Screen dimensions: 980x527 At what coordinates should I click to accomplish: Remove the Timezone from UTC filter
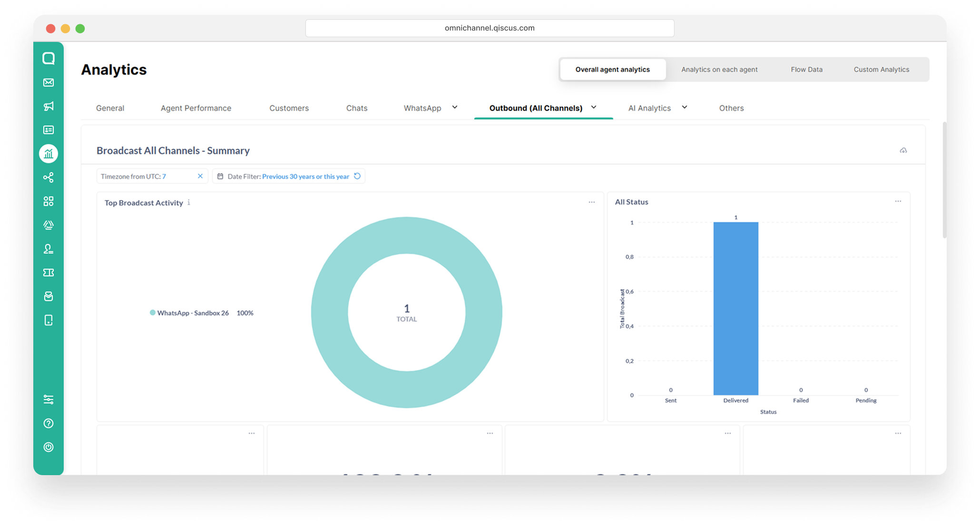click(200, 176)
